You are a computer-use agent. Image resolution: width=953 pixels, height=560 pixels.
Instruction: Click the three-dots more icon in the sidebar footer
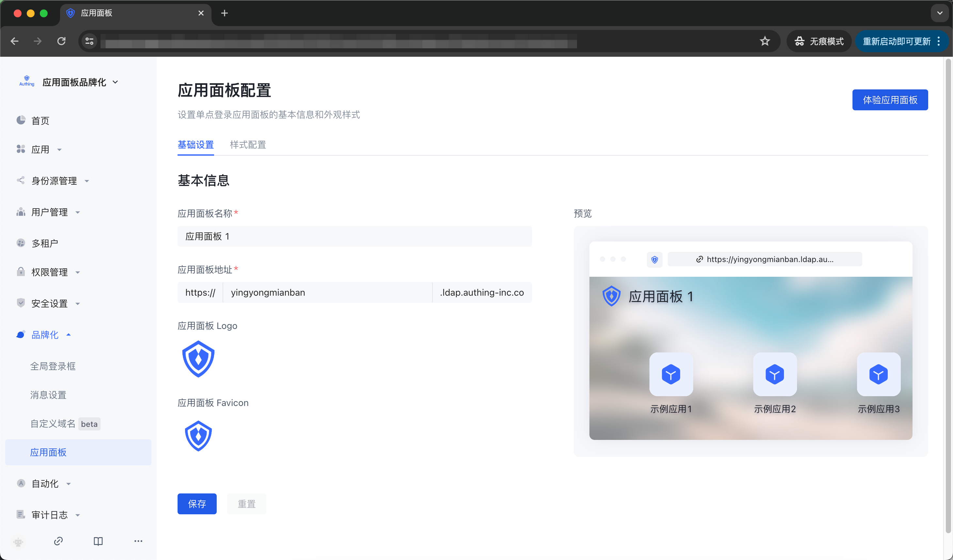[138, 541]
